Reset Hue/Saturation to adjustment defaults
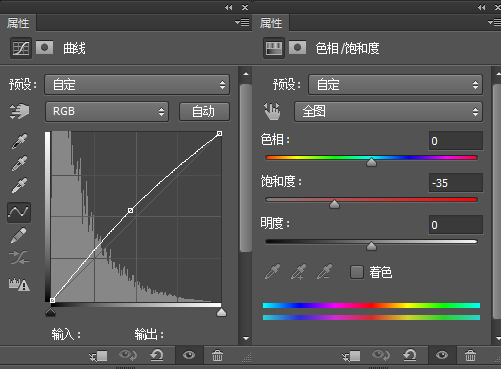 pyautogui.click(x=410, y=355)
